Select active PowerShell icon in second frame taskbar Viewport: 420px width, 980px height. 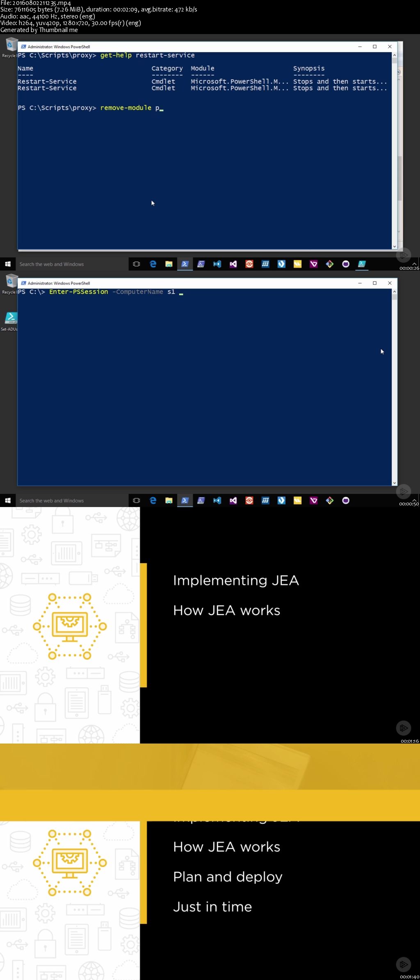pos(185,500)
